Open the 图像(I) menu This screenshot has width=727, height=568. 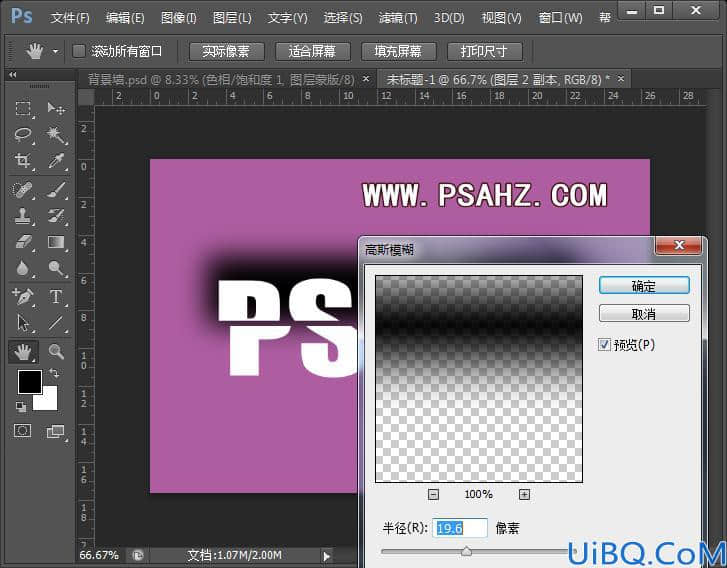tap(179, 18)
